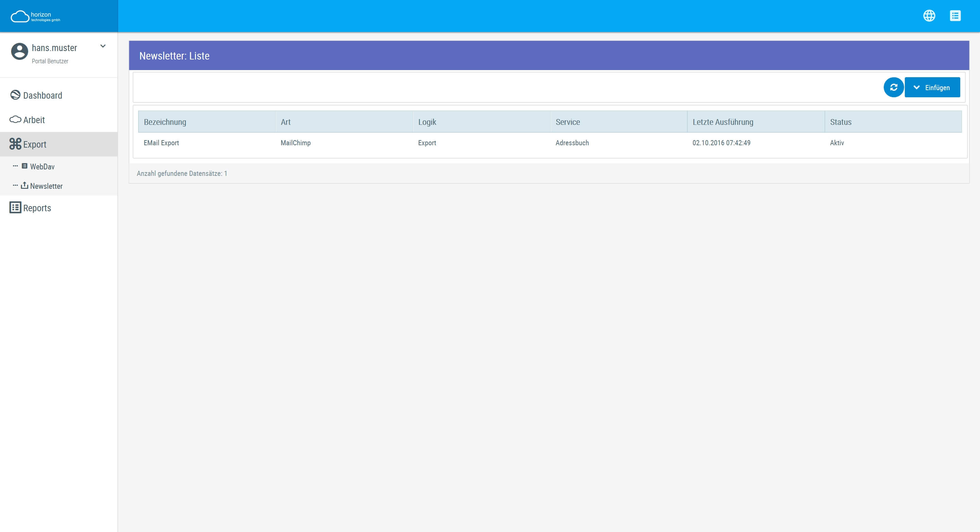980x532 pixels.
Task: Open the list icon at the top right
Action: (955, 16)
